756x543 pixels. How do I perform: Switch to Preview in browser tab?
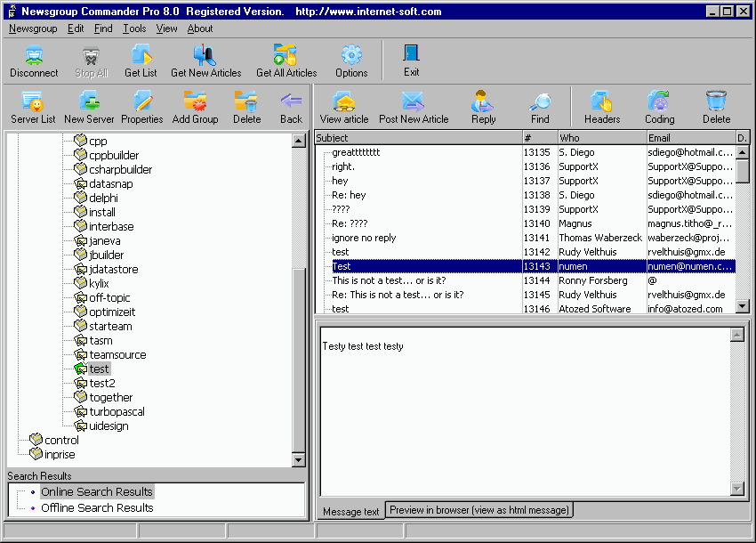tap(480, 510)
